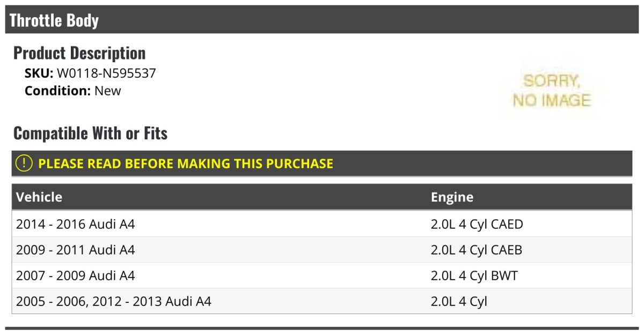Click the 2.0L 4 Cyl CAED engine cell
This screenshot has width=644, height=335.
point(477,224)
